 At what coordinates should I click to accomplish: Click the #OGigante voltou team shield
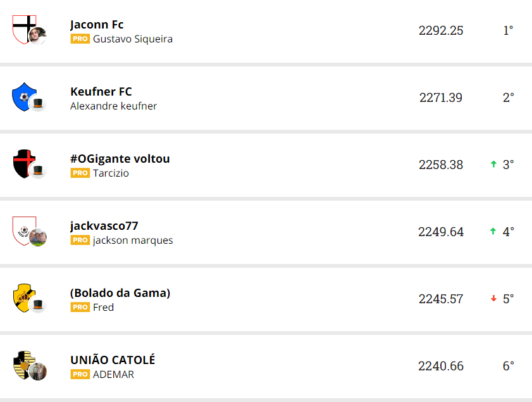24,163
